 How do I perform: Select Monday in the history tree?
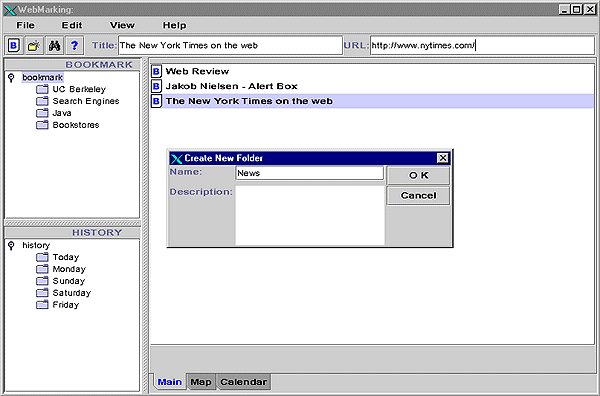pyautogui.click(x=69, y=269)
